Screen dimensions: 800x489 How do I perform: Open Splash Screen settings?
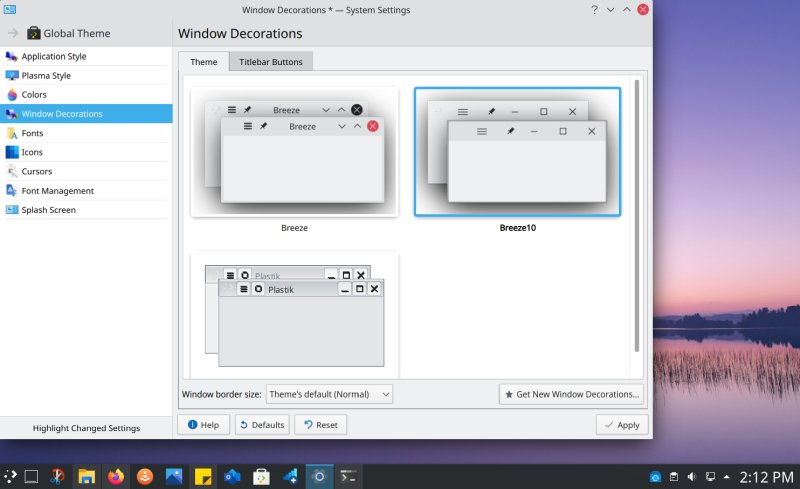(48, 210)
